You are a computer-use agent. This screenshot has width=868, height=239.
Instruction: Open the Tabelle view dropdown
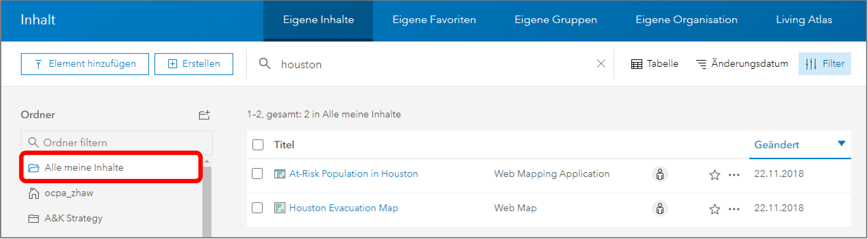coord(654,64)
